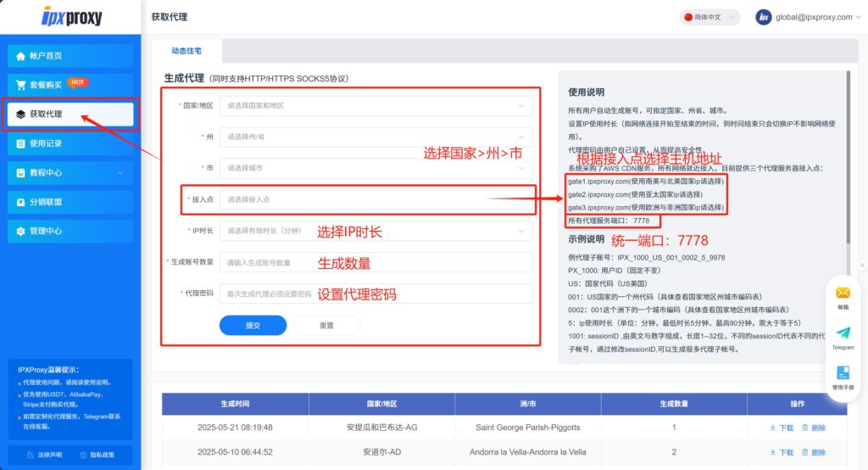868x470 pixels.
Task: Open 法律声明 footer link
Action: tap(45, 455)
